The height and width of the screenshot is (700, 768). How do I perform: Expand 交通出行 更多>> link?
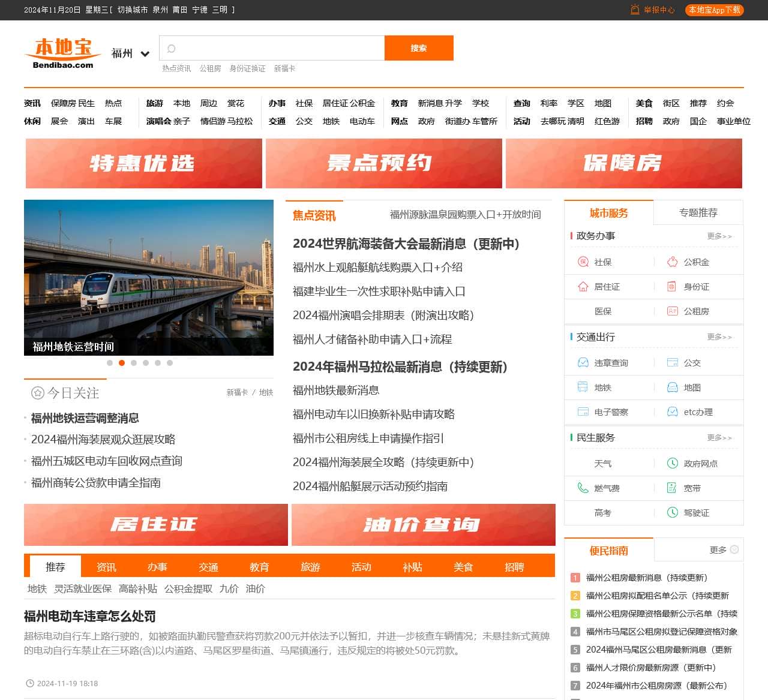tap(719, 337)
